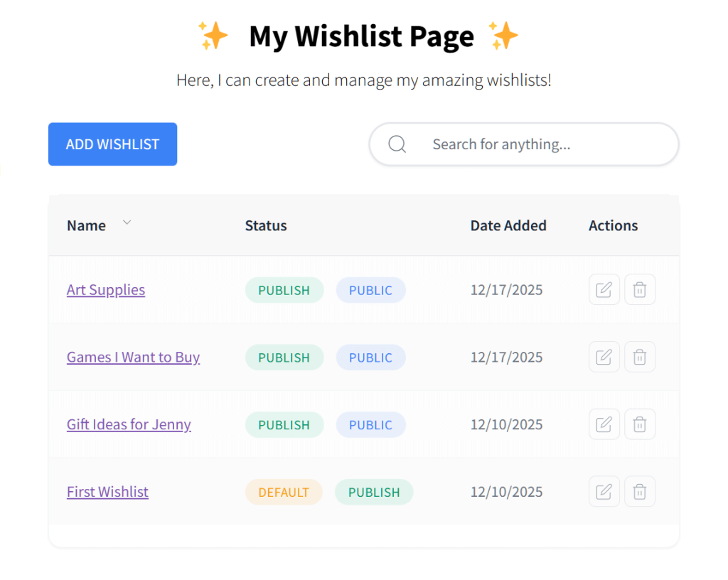Toggle the DEFAULT badge on First Wishlist
Image resolution: width=728 pixels, height=580 pixels.
(284, 491)
